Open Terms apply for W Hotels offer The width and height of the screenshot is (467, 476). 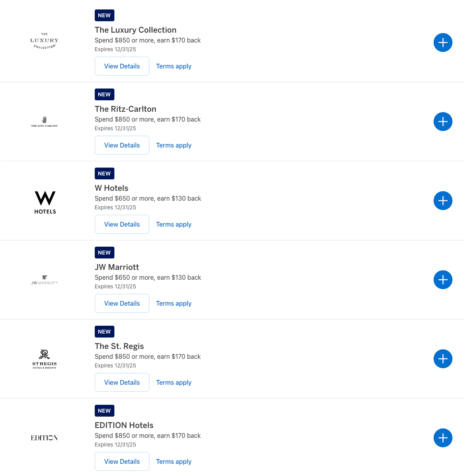pos(174,224)
